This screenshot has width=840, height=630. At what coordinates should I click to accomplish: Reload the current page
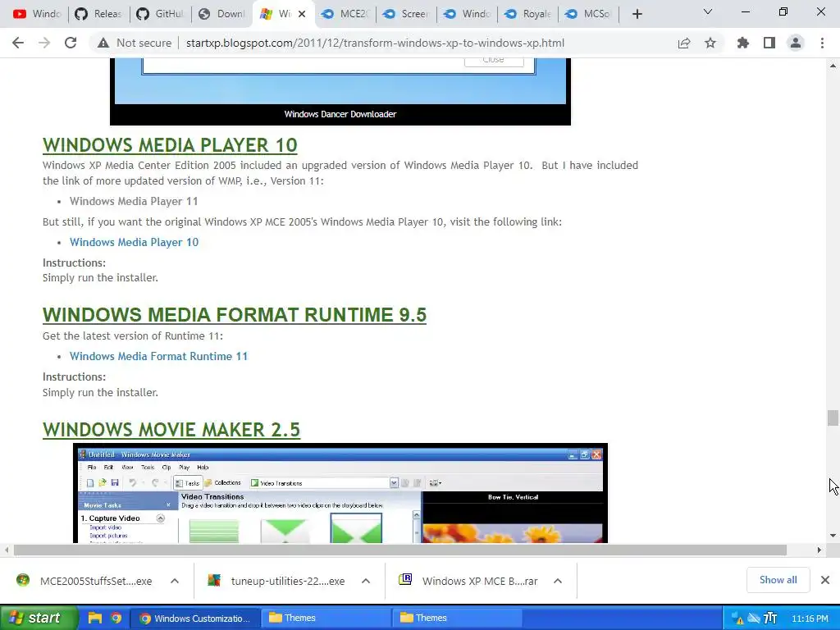pos(71,43)
